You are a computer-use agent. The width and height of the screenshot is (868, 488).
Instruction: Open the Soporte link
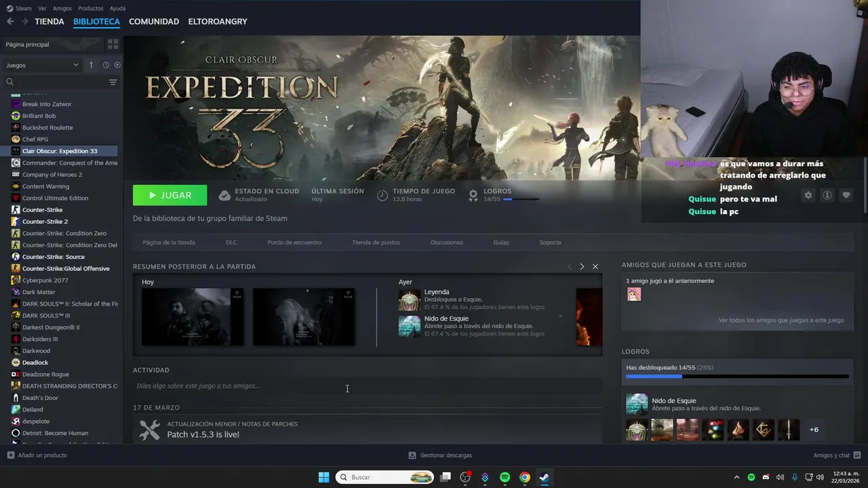click(x=550, y=242)
